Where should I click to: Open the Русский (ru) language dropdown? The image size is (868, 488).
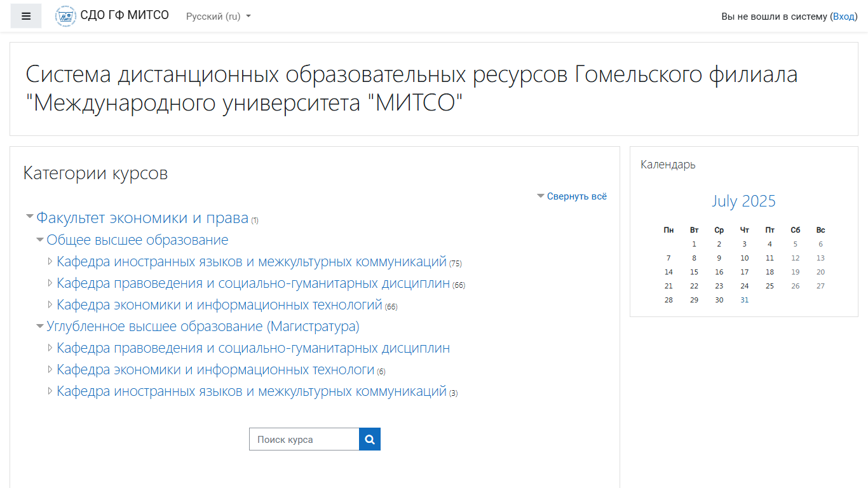(x=219, y=17)
